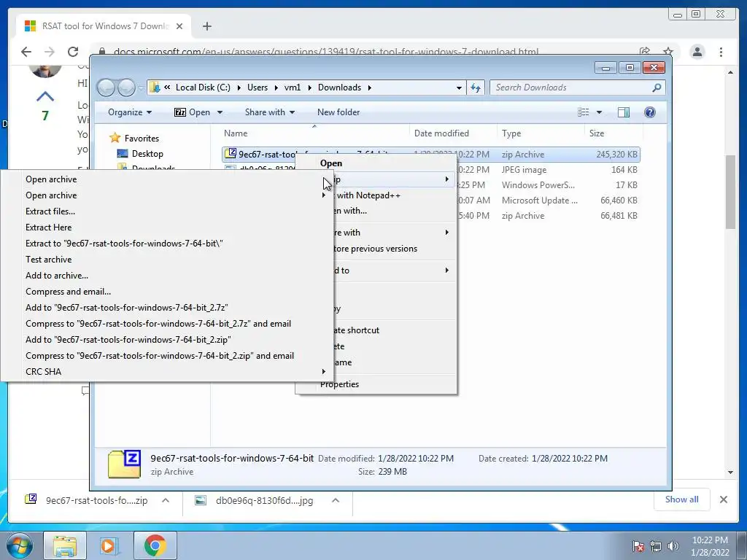Click the volume speaker tray icon
The width and height of the screenshot is (747, 560).
pos(673,547)
